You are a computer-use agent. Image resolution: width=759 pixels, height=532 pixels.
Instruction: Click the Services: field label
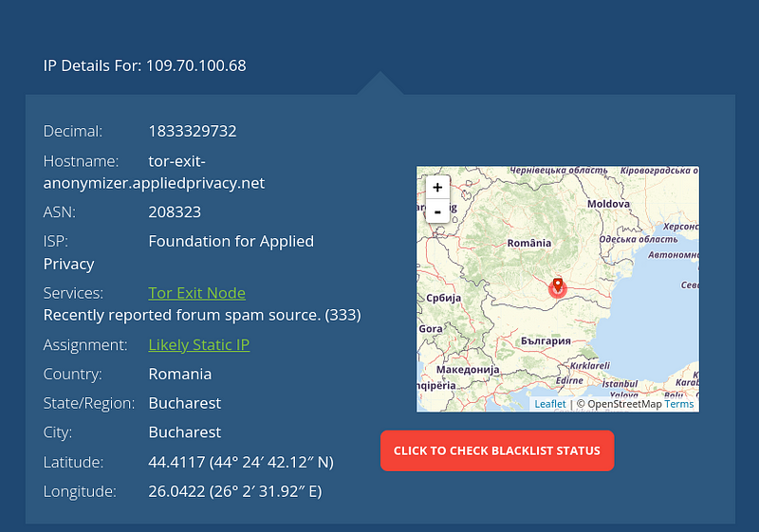coord(73,293)
